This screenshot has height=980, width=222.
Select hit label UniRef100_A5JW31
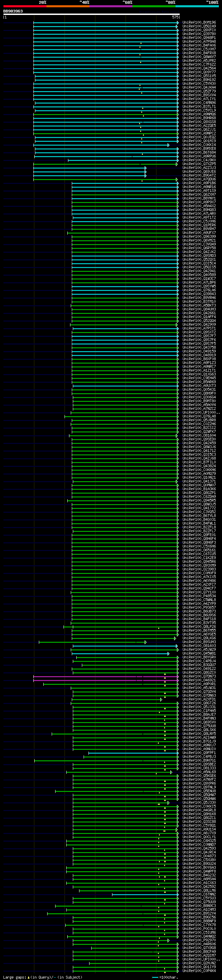click(x=199, y=688)
